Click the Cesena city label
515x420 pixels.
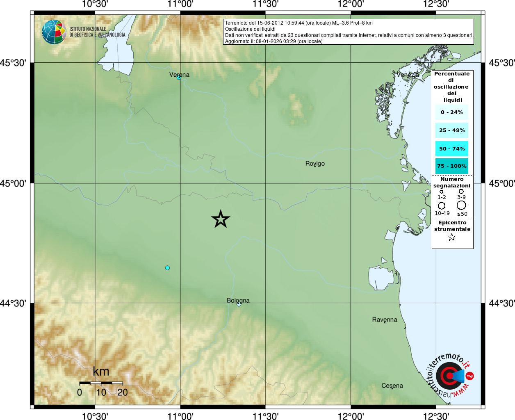click(x=392, y=386)
